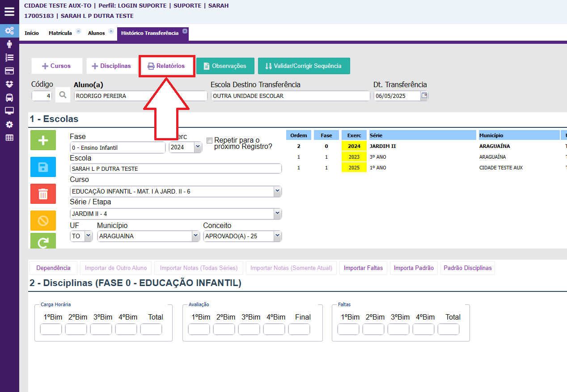Select the yellow 2023 Exerc cell
The height and width of the screenshot is (392, 567).
pos(354,157)
